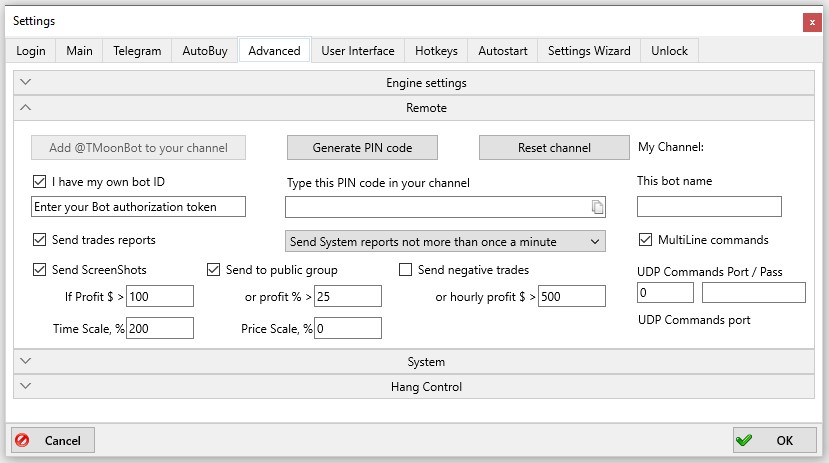Switch to the Telegram tab
This screenshot has width=829, height=463.
tap(137, 51)
